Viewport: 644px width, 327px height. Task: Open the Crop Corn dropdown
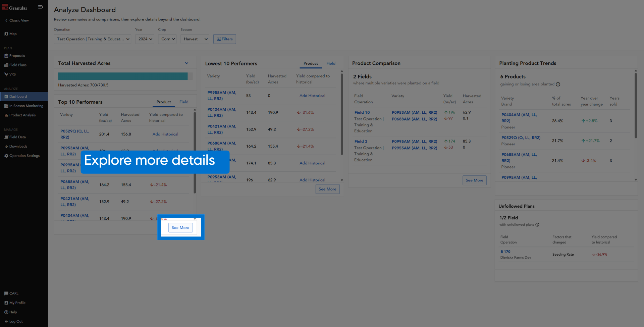tap(168, 39)
